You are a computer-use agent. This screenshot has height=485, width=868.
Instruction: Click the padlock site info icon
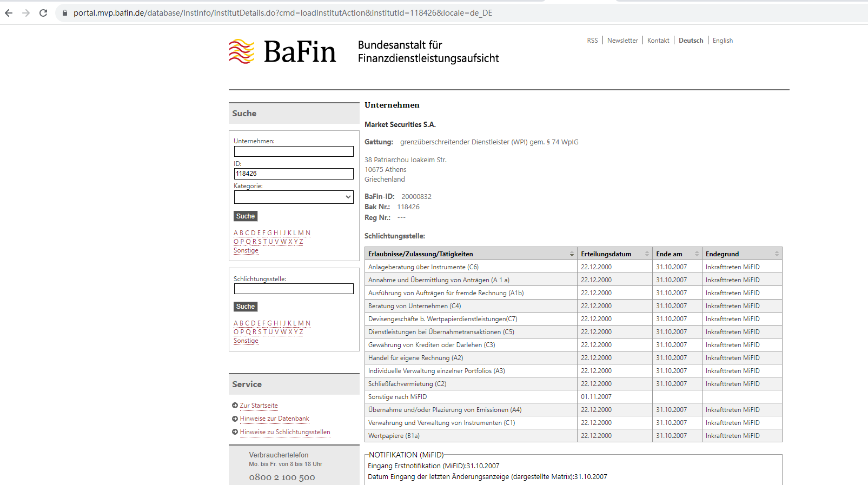[x=65, y=13]
